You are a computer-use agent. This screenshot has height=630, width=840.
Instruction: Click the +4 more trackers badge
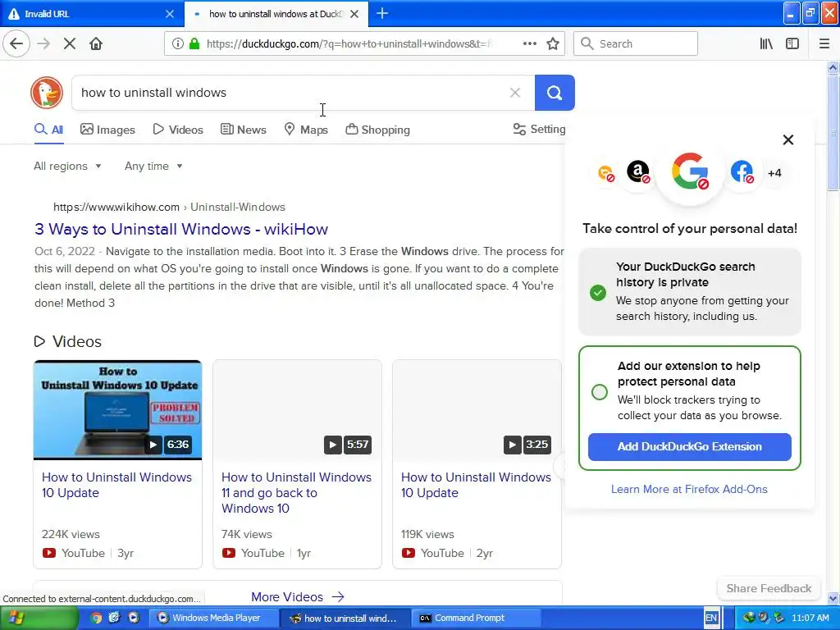pos(774,173)
